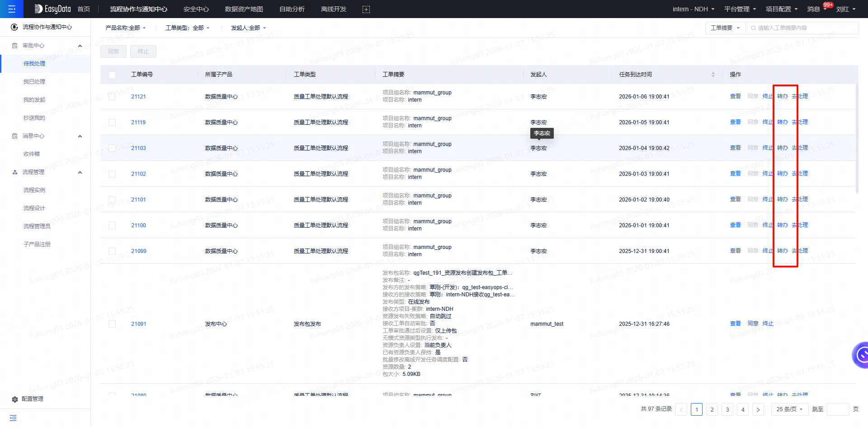Click 同意 for ticket 21091

[753, 324]
